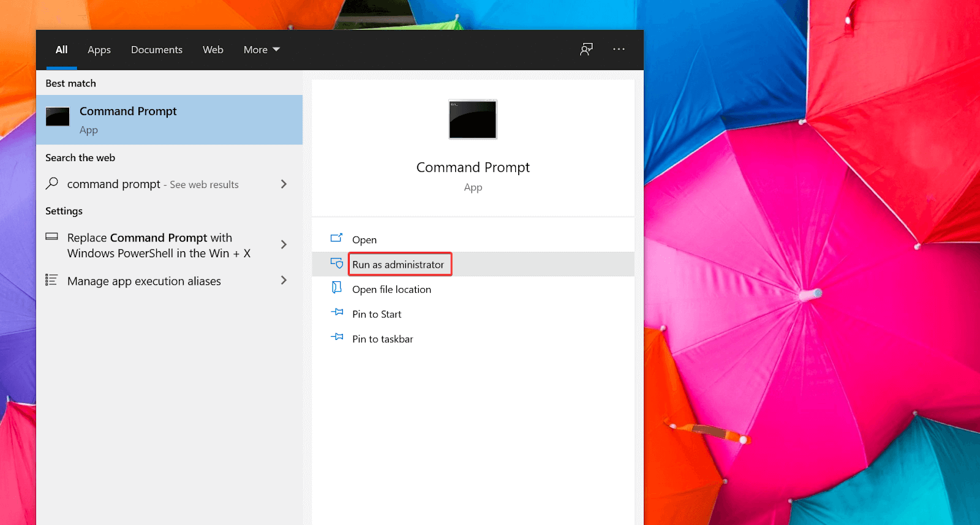The image size is (980, 525).
Task: Expand the More dropdown
Action: click(x=262, y=50)
